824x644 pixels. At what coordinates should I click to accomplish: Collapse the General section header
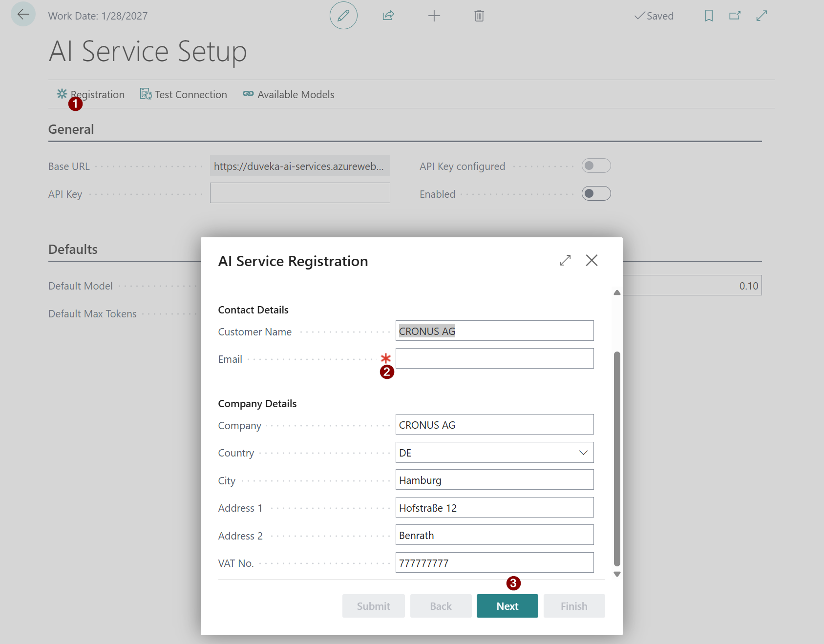(x=71, y=129)
